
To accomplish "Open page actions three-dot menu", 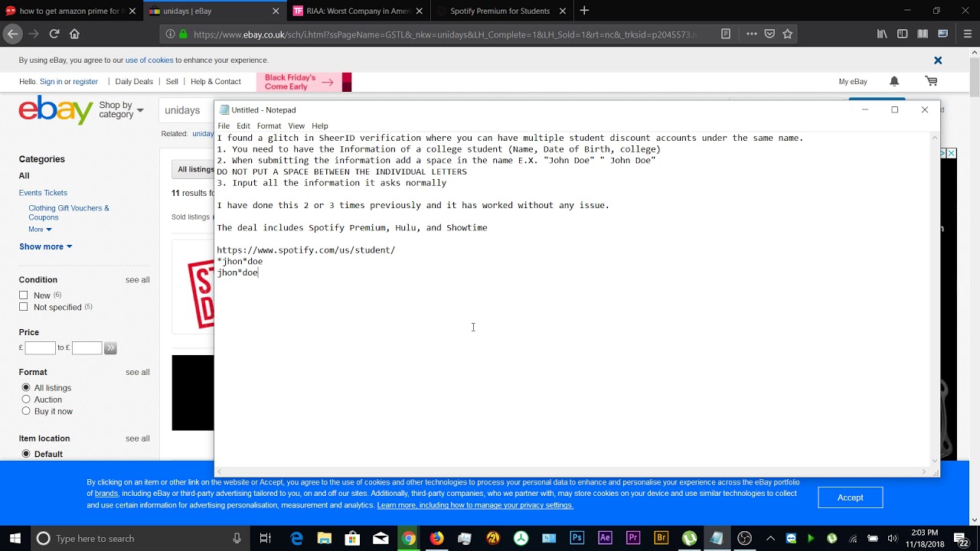I will [x=751, y=34].
